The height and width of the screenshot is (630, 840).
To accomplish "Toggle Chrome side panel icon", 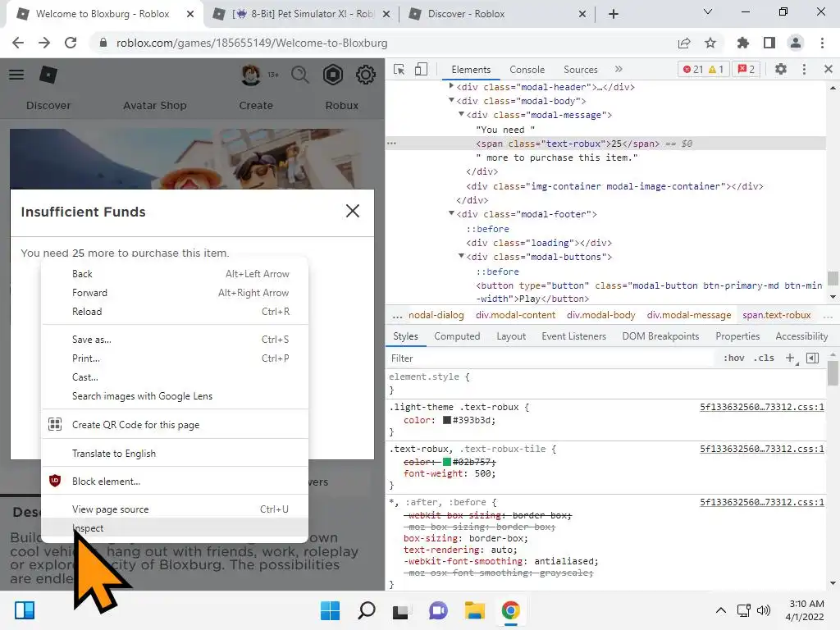I will [769, 43].
